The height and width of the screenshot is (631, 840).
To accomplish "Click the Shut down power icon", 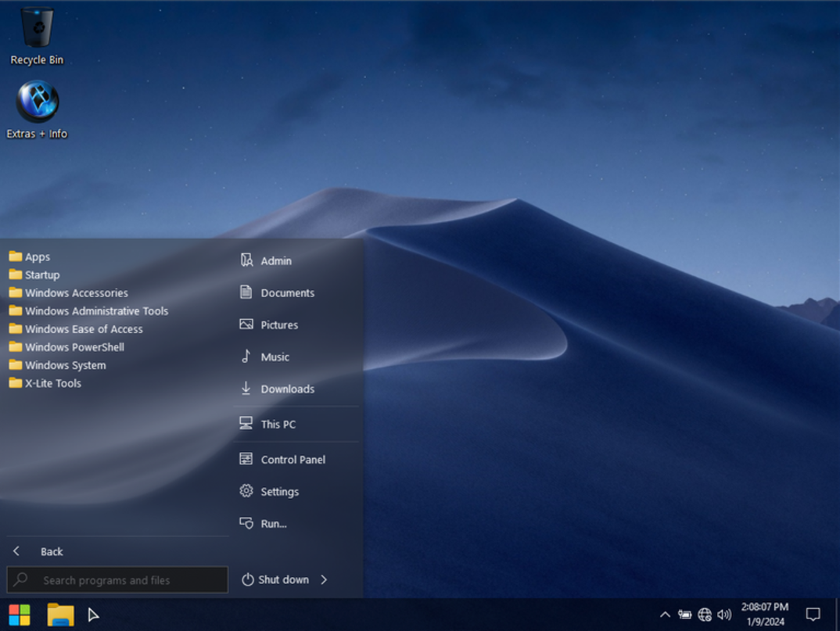I will click(247, 579).
